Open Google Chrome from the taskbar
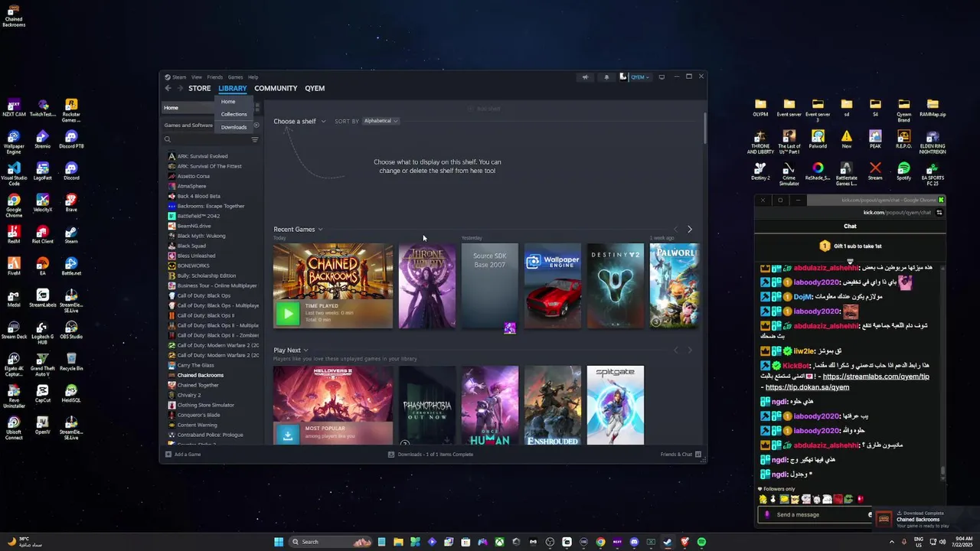Viewport: 980px width, 551px height. click(600, 542)
